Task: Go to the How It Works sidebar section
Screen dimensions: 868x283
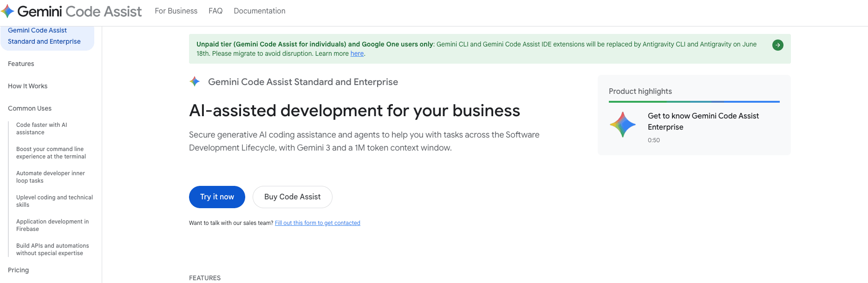Action: (x=27, y=86)
